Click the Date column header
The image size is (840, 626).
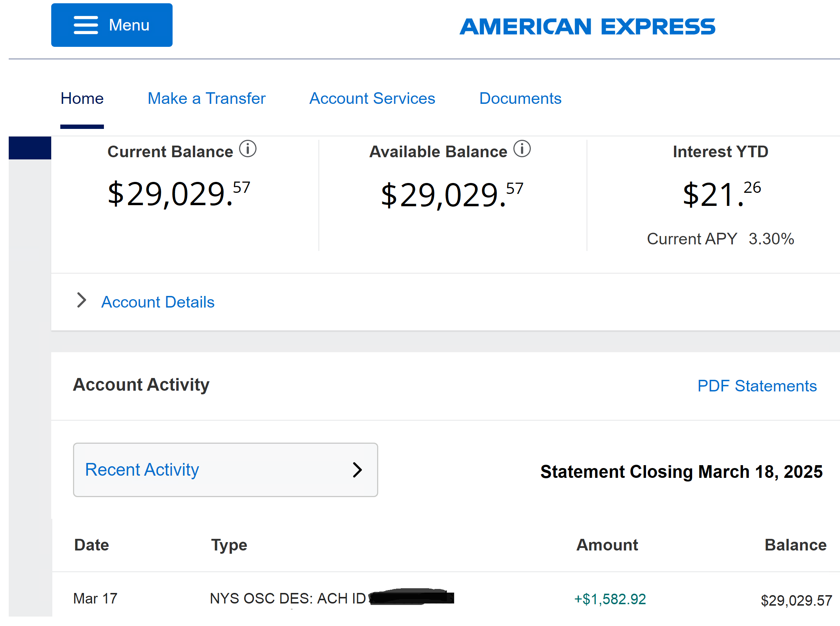click(92, 545)
